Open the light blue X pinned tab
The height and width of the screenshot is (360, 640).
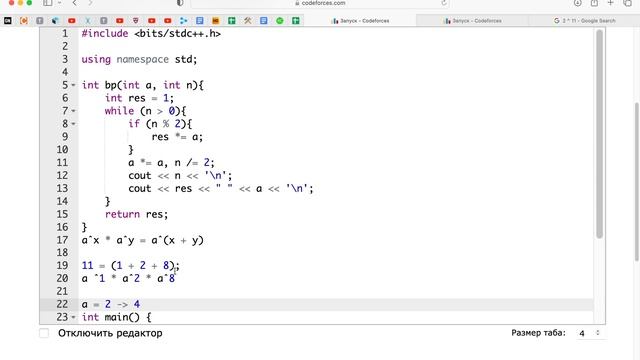coord(88,20)
